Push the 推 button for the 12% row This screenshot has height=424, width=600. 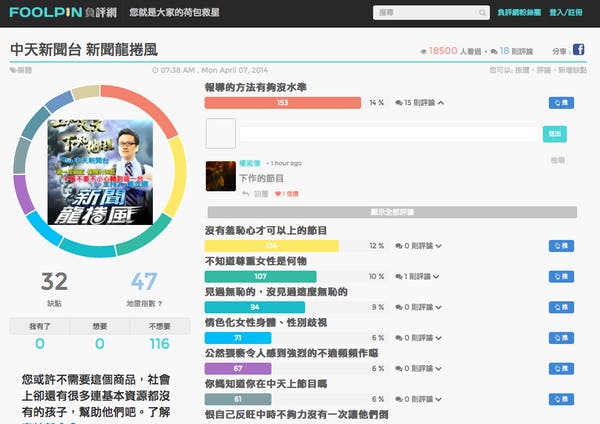561,246
